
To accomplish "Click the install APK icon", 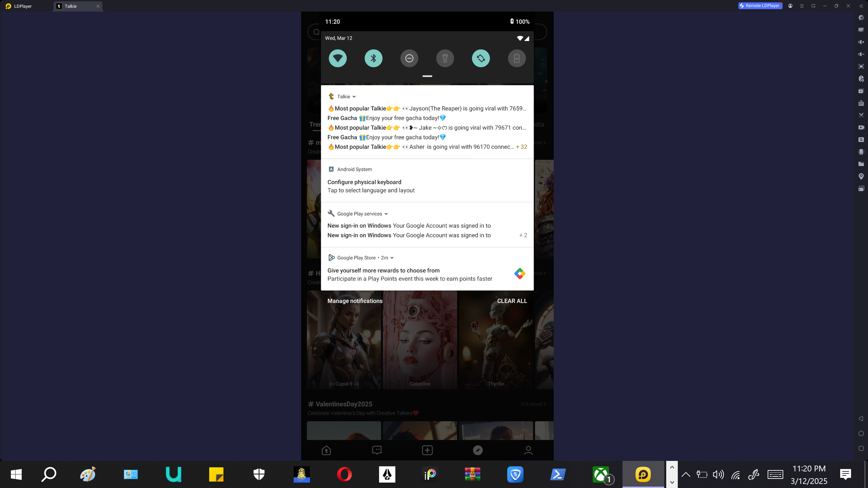I will (x=861, y=103).
